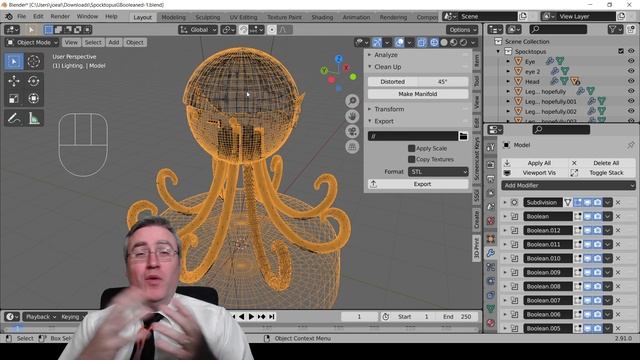
Task: Click the End frame 250 field
Action: coord(458,316)
